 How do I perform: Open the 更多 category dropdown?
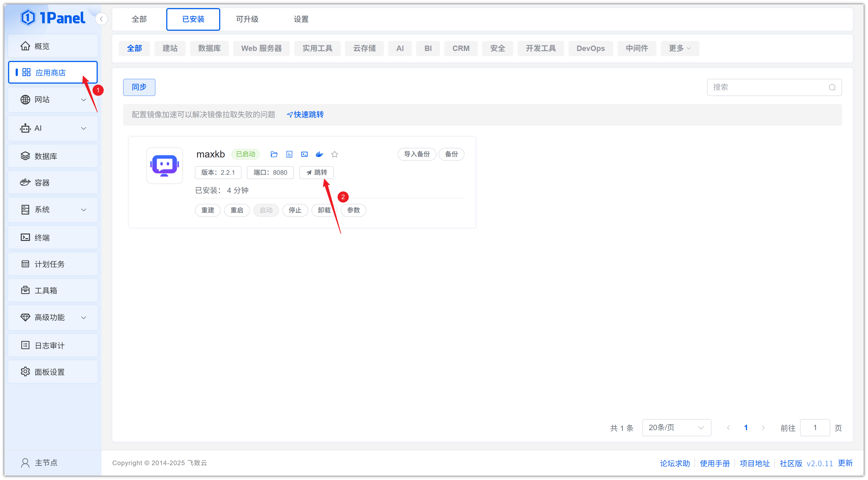(680, 48)
